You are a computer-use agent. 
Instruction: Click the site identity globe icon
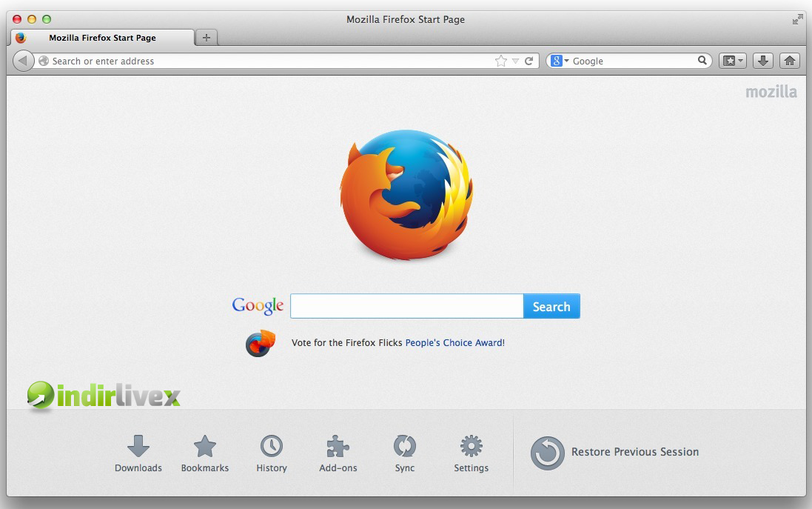pyautogui.click(x=44, y=61)
